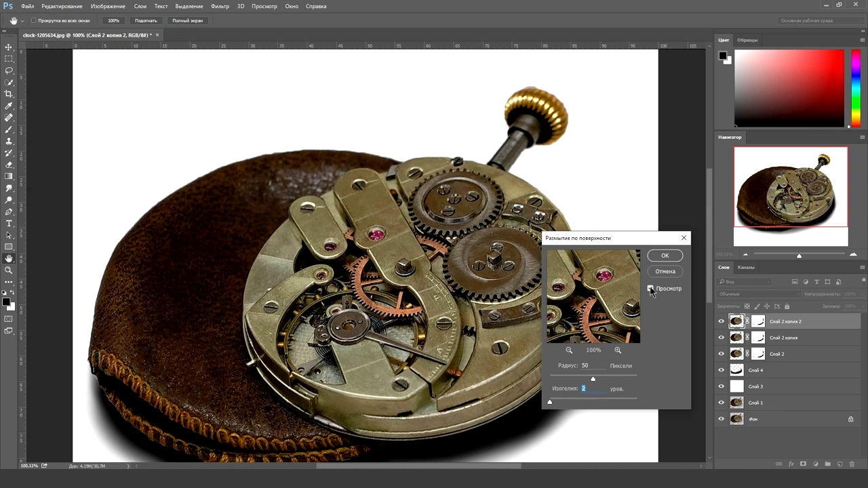
Task: Enable Прокрутка во всех окнах checkbox
Action: pos(34,20)
